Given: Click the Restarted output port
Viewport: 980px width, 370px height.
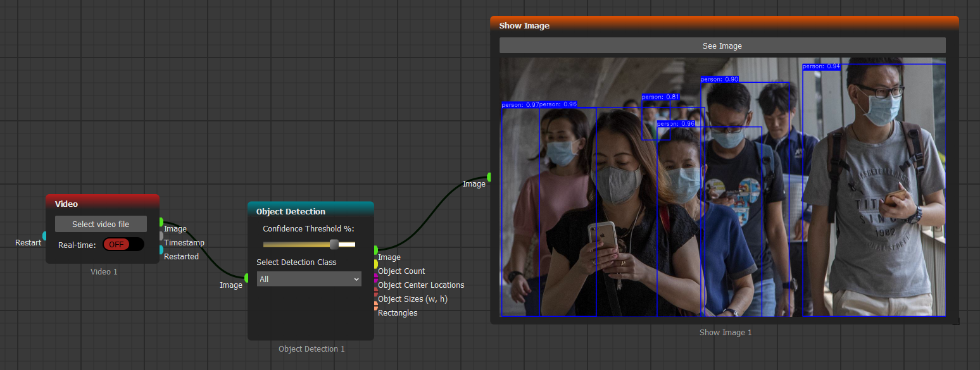Looking at the screenshot, I should click(161, 250).
